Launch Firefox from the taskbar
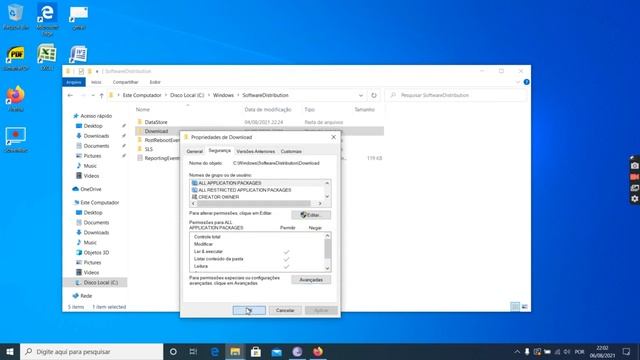Image resolution: width=640 pixels, height=360 pixels. tap(318, 351)
